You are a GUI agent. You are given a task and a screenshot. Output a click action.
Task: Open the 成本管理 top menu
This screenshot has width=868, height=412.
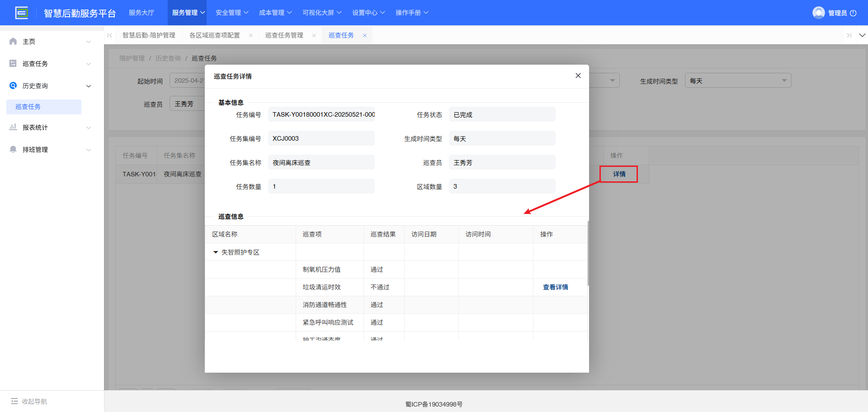click(275, 13)
